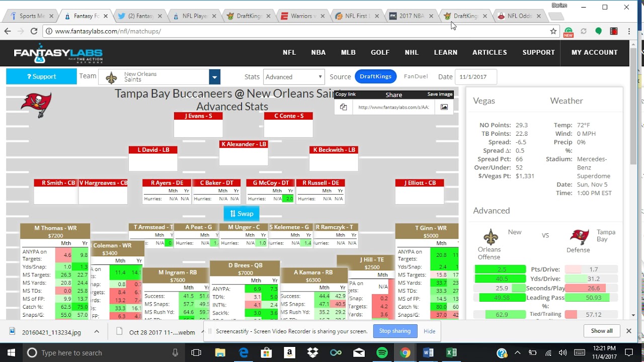Open the NFL menu
The image size is (644, 362).
[289, 52]
